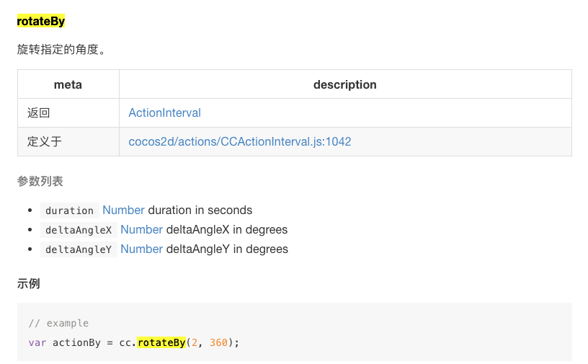Image resolution: width=588 pixels, height=364 pixels.
Task: Click the duration parameter code label
Action: pos(69,211)
